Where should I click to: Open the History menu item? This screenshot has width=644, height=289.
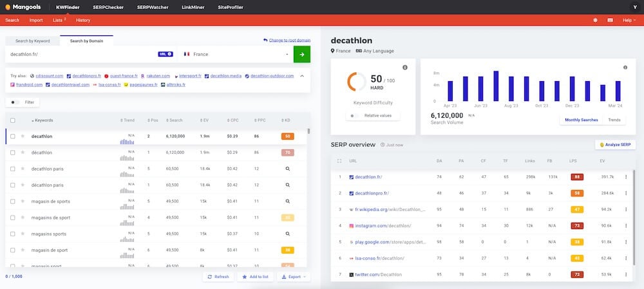tap(83, 20)
